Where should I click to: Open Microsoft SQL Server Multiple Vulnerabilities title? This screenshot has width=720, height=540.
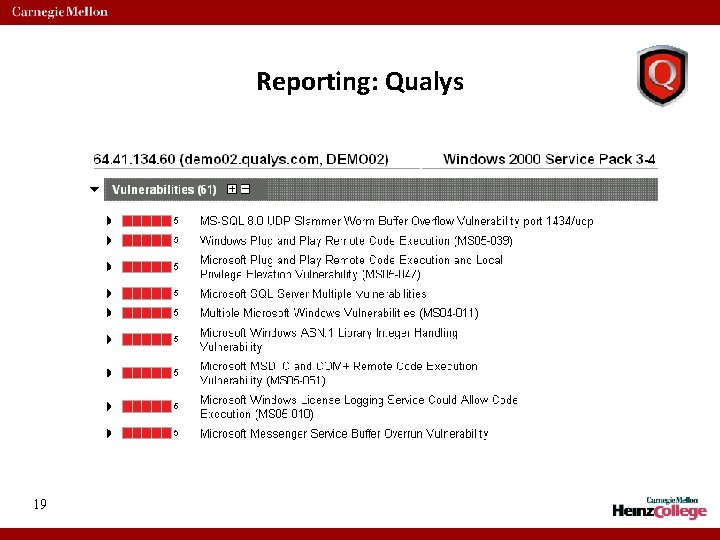coord(313,293)
